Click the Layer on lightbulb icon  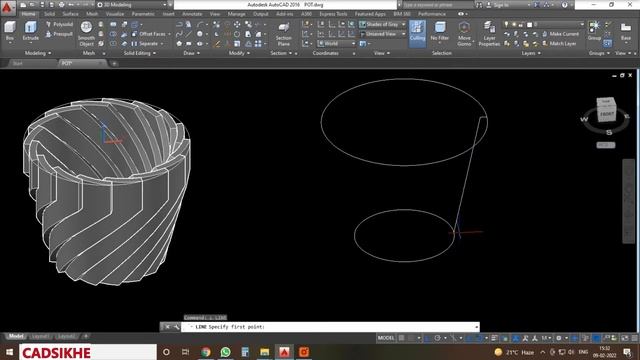click(507, 24)
